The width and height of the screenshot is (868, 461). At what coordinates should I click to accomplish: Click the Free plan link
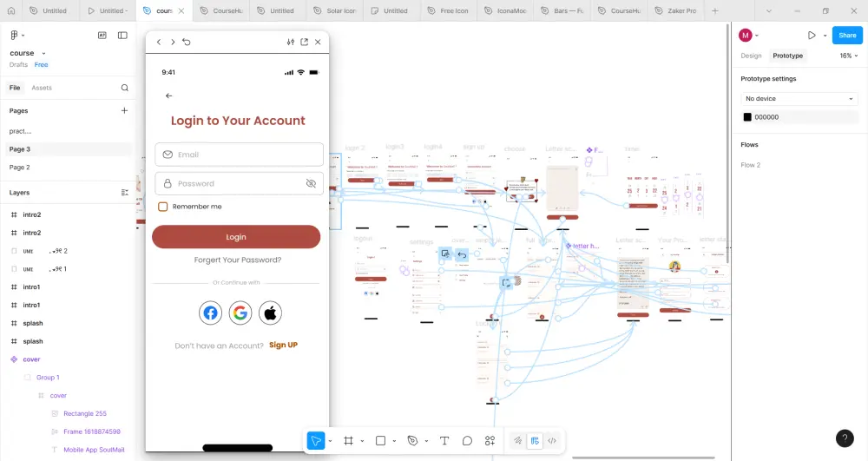[x=41, y=65]
